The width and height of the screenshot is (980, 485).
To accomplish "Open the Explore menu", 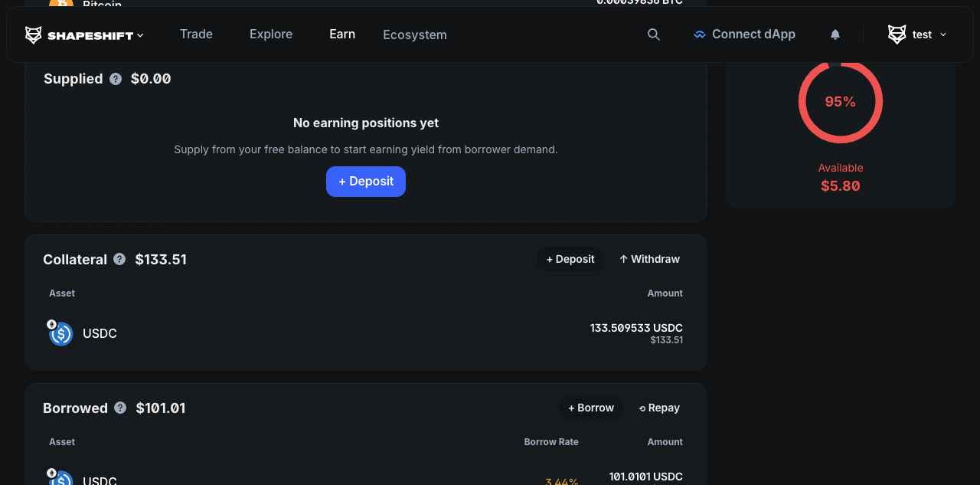I will (x=271, y=34).
